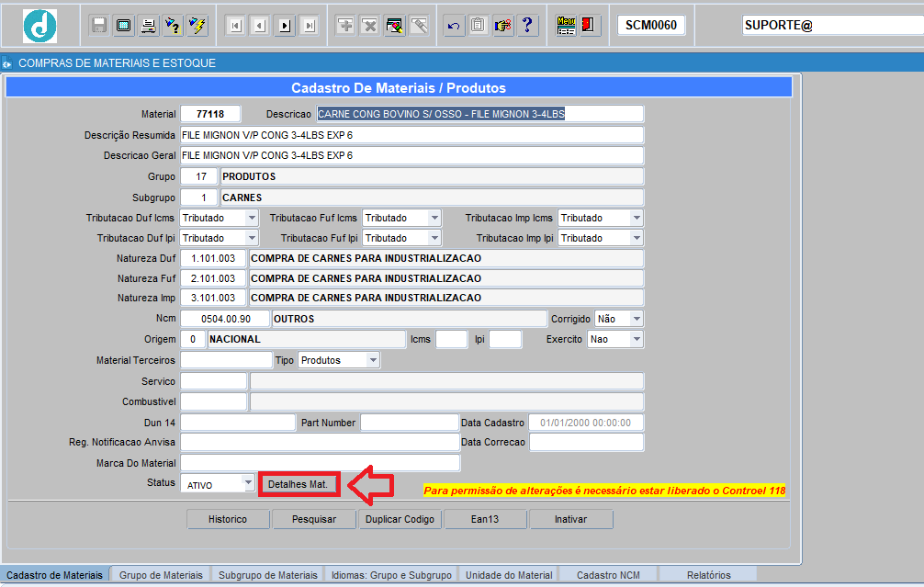This screenshot has height=587, width=924.
Task: Click the Dun 14 field
Action: [238, 423]
